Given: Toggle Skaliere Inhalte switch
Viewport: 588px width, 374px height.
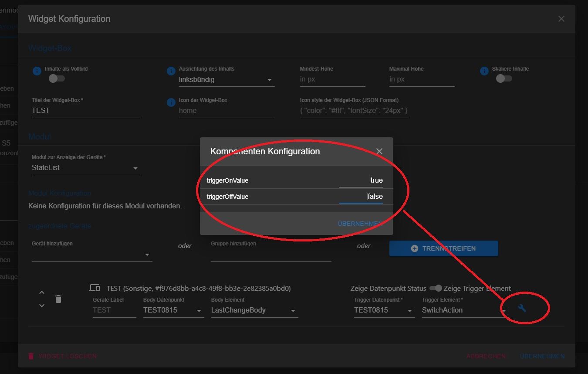Looking at the screenshot, I should (x=504, y=78).
